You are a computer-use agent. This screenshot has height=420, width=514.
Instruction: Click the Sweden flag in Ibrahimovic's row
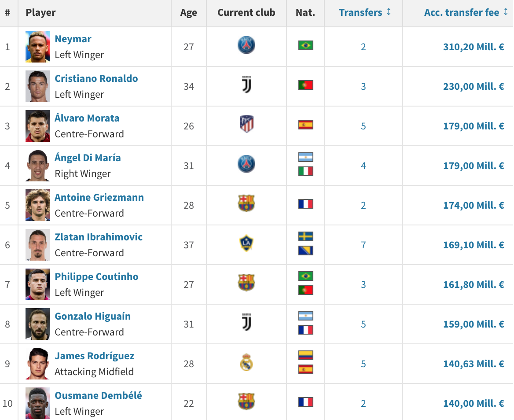click(305, 237)
